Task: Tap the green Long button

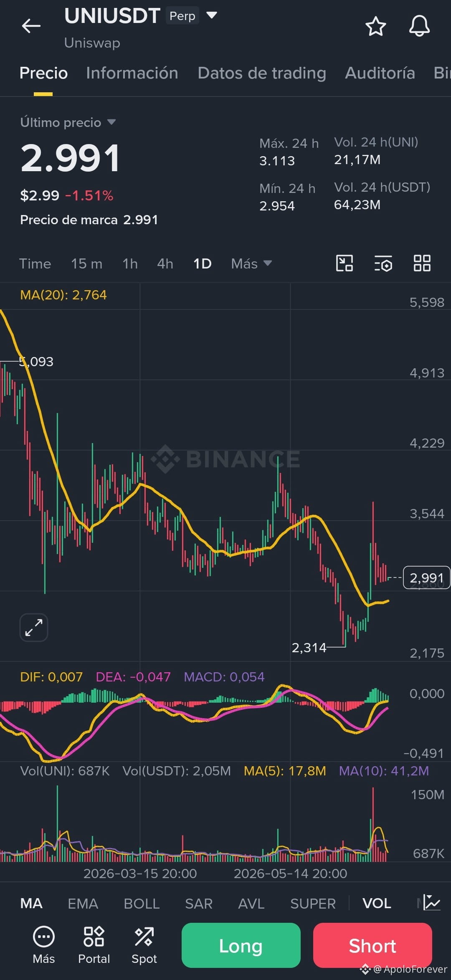Action: [241, 945]
